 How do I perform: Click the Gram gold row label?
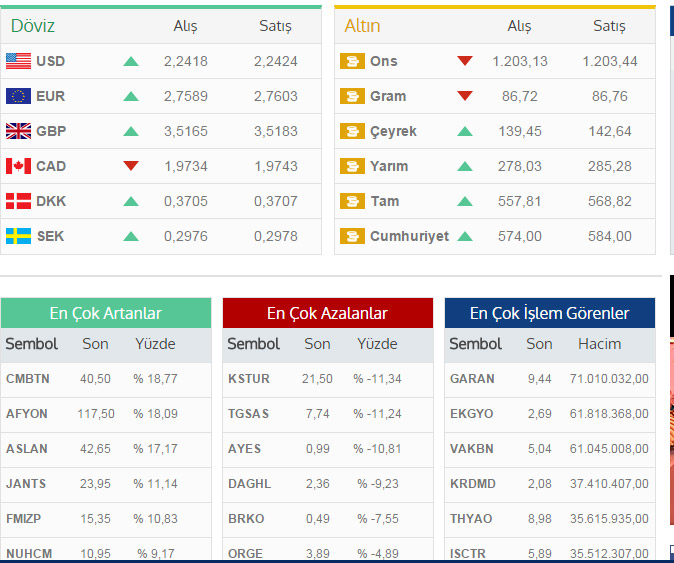click(x=388, y=96)
